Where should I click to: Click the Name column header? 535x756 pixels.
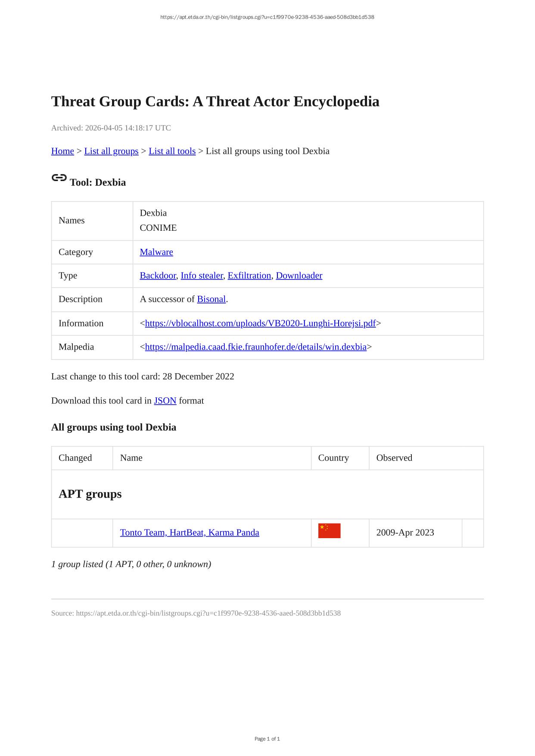point(131,458)
